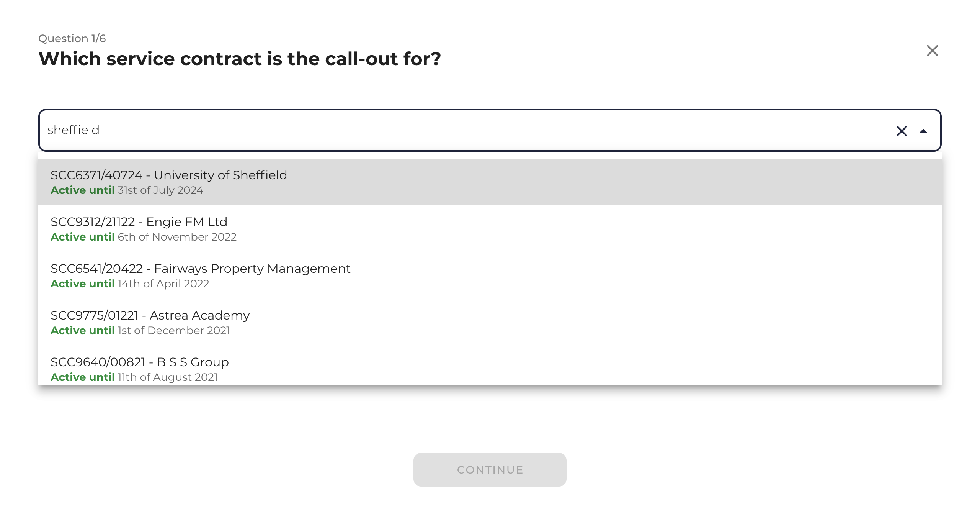Click the Question 1/6 header text

(73, 38)
